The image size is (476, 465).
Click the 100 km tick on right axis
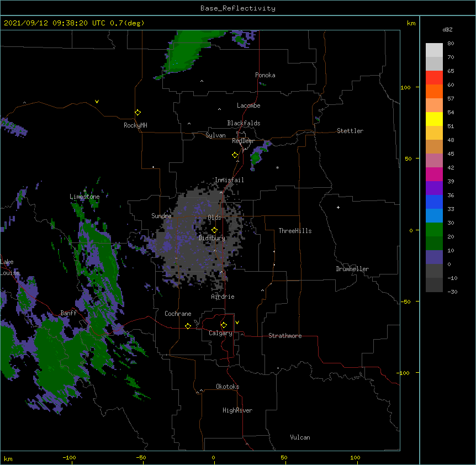pyautogui.click(x=405, y=87)
